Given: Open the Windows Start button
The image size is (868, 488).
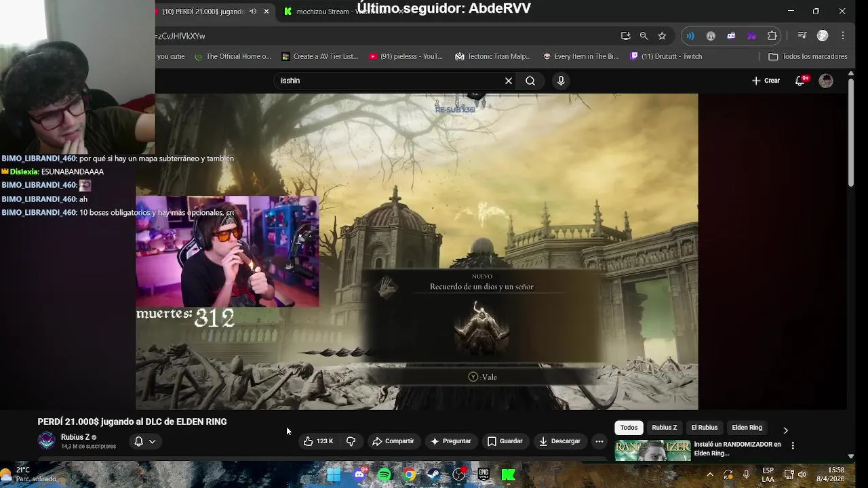Looking at the screenshot, I should 334,474.
